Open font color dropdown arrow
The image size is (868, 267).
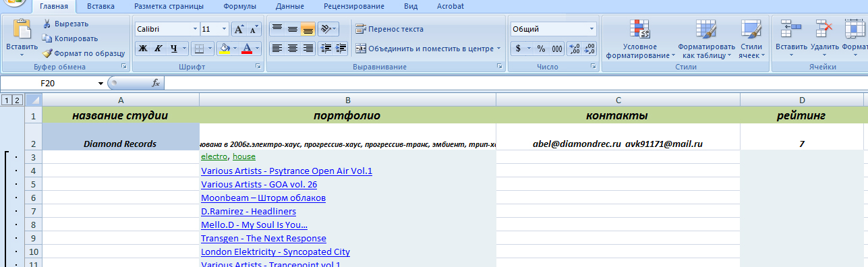[258, 49]
